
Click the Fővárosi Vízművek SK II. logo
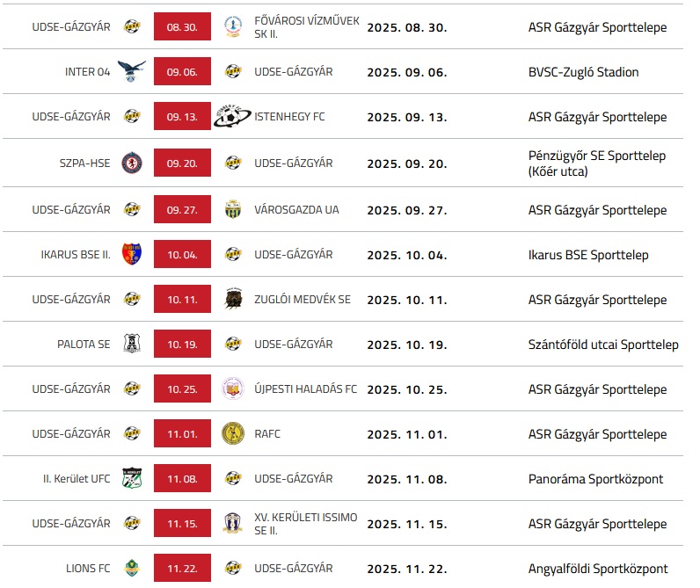coord(232,26)
